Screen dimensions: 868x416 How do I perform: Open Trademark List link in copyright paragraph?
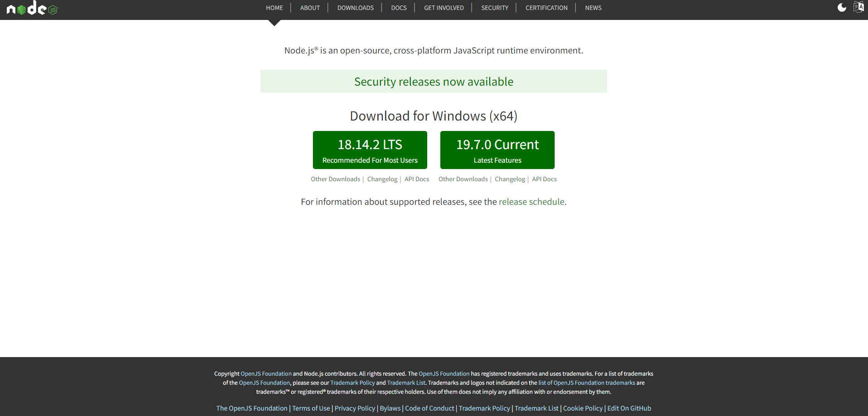tap(406, 383)
